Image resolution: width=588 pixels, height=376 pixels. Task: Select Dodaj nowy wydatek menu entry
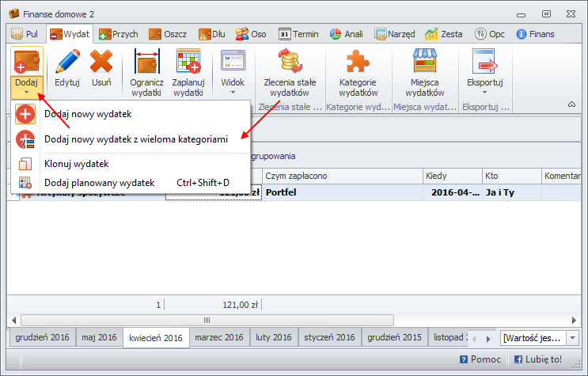click(x=88, y=114)
